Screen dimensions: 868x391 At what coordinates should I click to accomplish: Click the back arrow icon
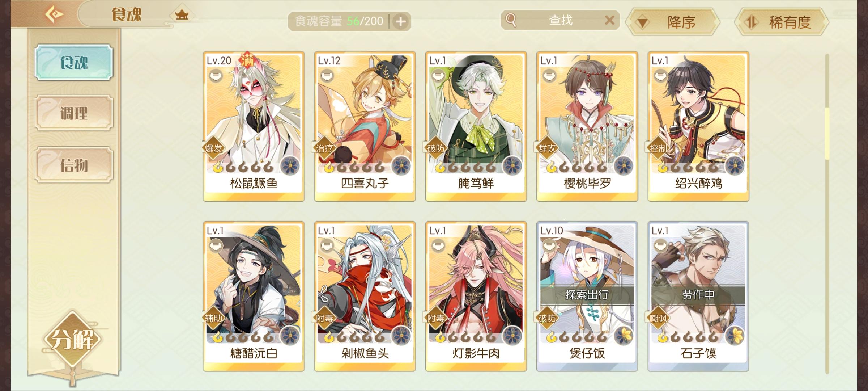54,14
